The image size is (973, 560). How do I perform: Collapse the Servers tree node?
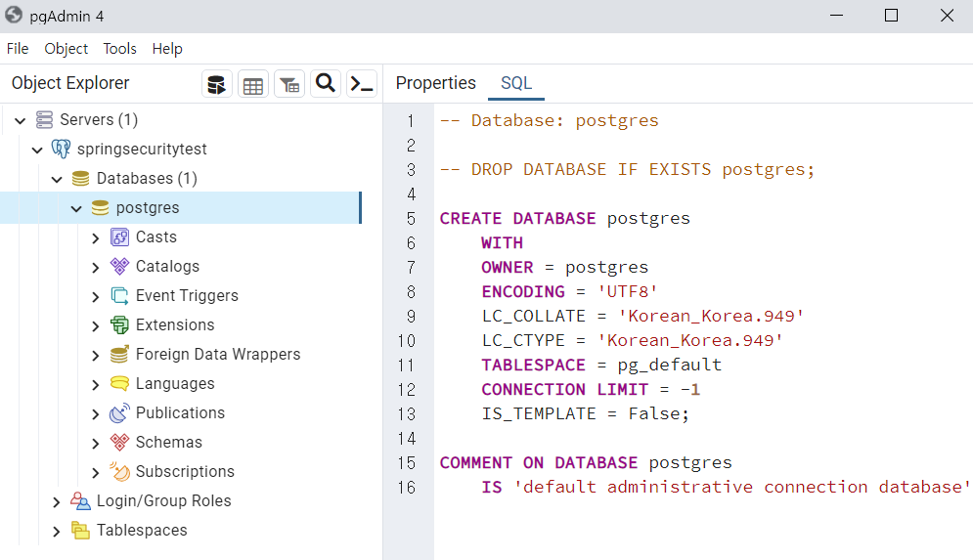pos(20,120)
